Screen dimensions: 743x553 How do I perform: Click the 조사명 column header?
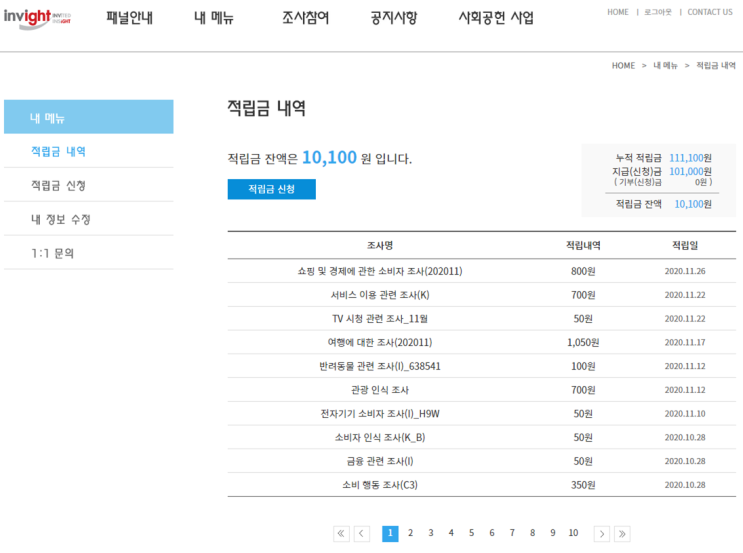(380, 245)
